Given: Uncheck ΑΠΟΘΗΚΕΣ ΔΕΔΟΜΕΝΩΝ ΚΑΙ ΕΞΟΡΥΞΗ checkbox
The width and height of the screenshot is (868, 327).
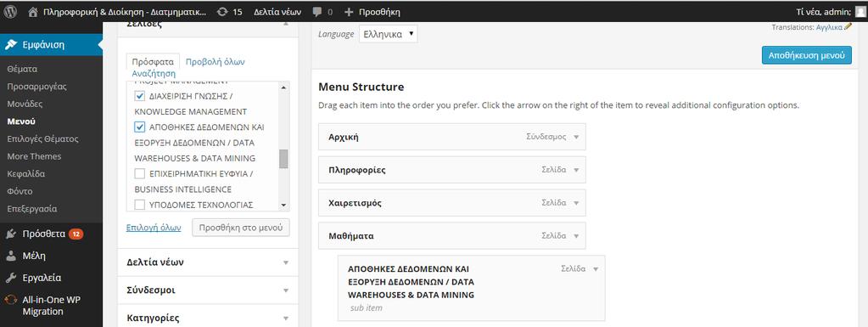Looking at the screenshot, I should coord(140,127).
